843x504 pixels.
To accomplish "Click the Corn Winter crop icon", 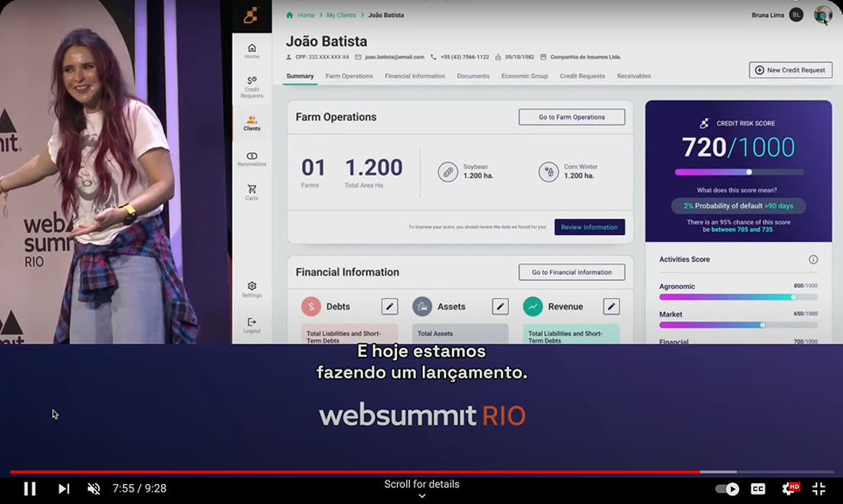I will click(x=549, y=172).
